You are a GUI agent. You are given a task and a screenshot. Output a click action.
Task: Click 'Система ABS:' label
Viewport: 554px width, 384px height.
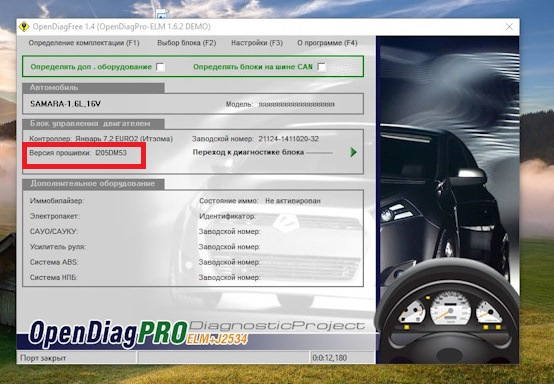[x=54, y=262]
